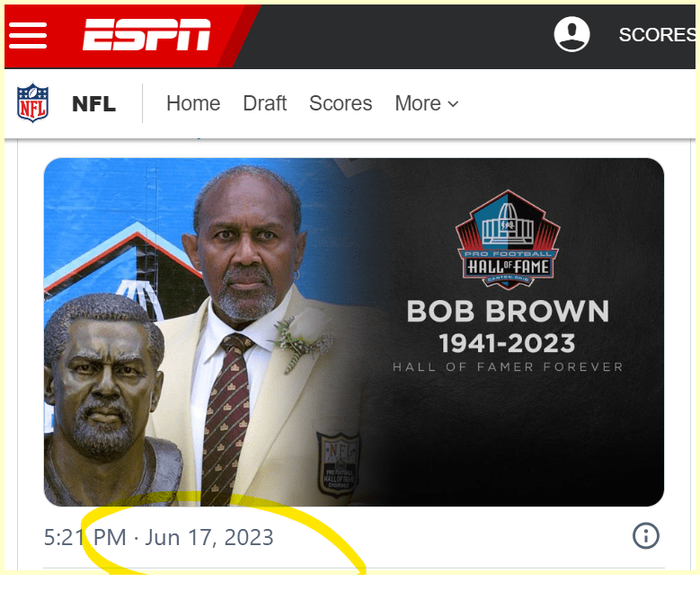700x599 pixels.
Task: Open the Bob Brown tribute image
Action: pos(353,332)
